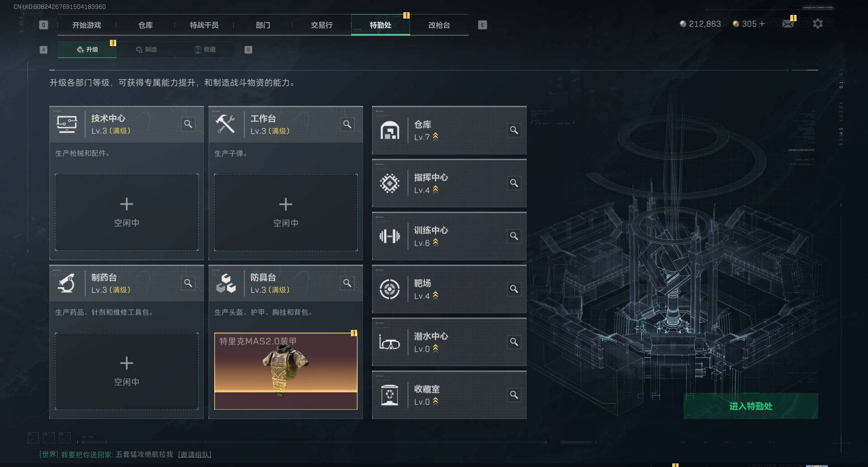Click magnifier icon for 训练中心
The height and width of the screenshot is (467, 868).
[x=514, y=236]
